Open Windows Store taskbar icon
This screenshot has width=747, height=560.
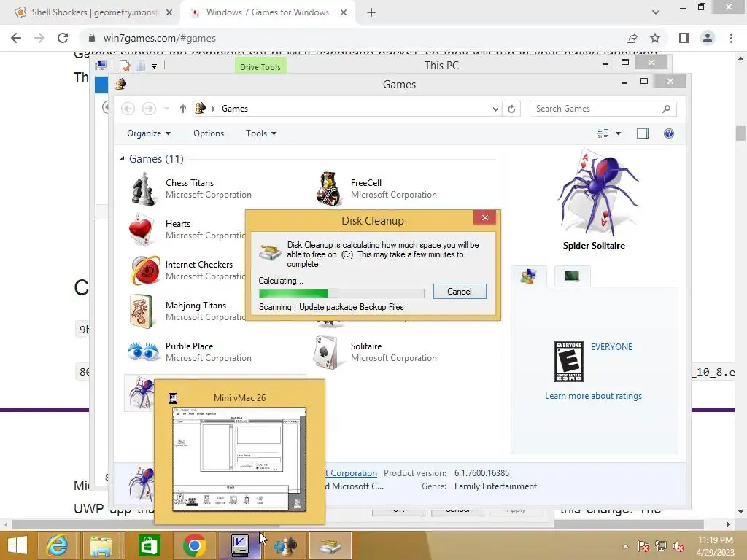click(149, 545)
